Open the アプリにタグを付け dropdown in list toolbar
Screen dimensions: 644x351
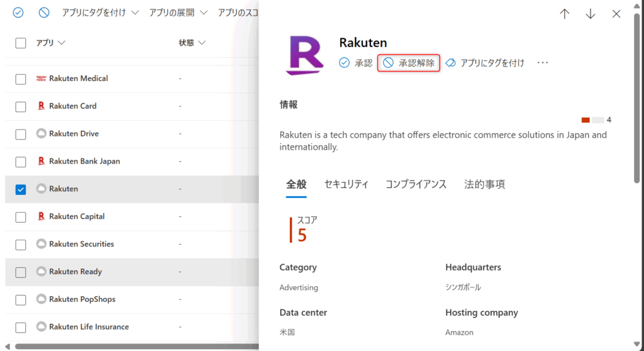[100, 13]
